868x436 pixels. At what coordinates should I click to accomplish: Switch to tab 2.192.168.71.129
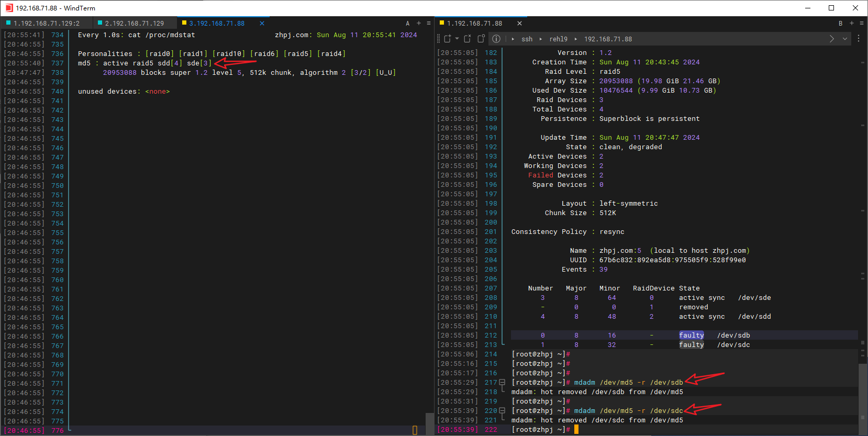tap(135, 24)
